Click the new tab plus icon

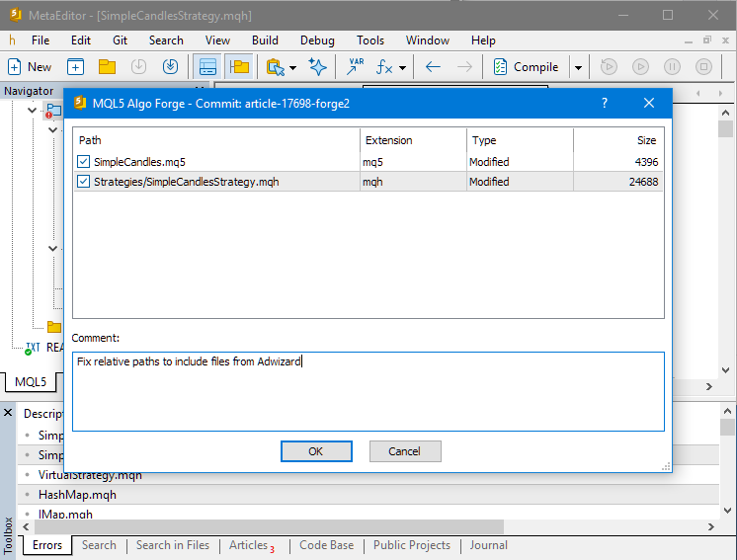[75, 67]
